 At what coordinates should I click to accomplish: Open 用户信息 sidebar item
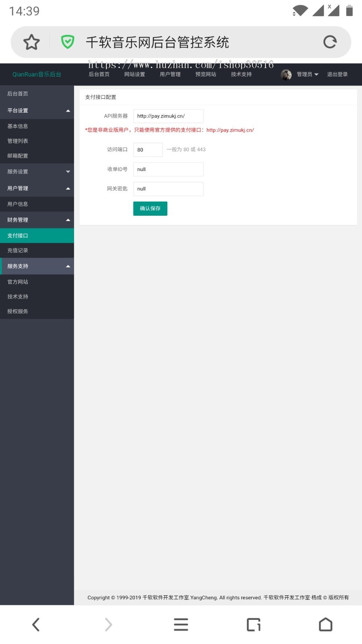37,204
